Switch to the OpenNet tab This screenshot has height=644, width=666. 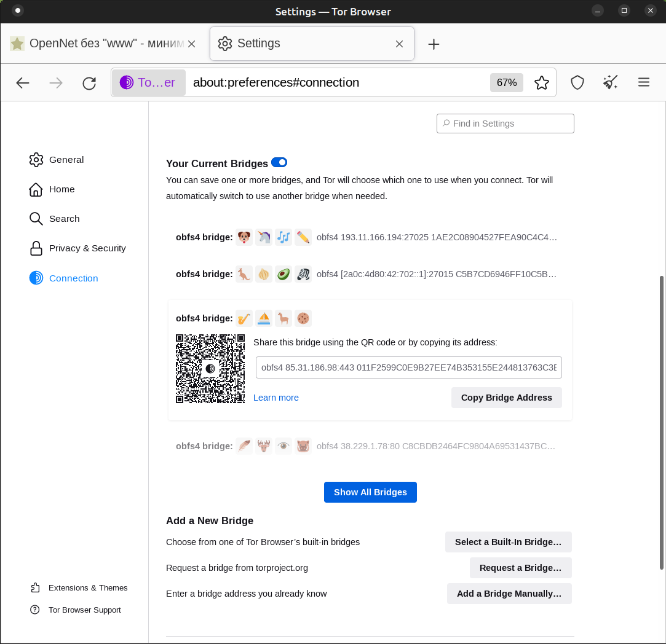click(x=98, y=44)
